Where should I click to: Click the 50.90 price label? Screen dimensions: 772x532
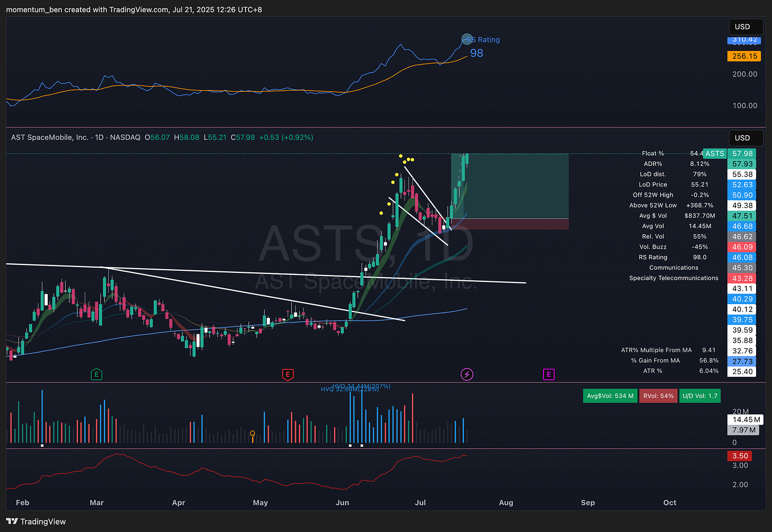pos(742,195)
